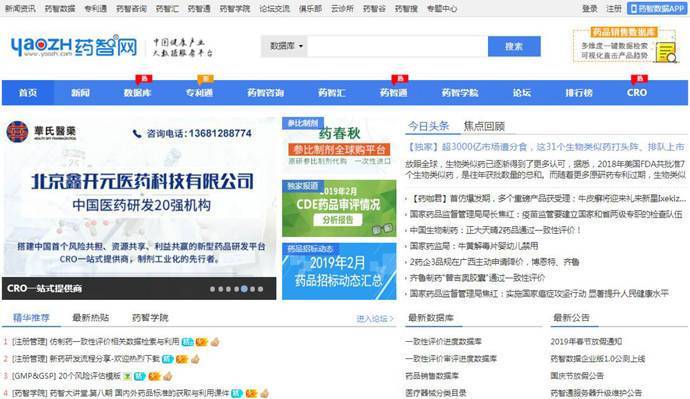Open the CDE药品审评情况 分析报告 banner
The width and height of the screenshot is (690, 399).
pyautogui.click(x=339, y=208)
